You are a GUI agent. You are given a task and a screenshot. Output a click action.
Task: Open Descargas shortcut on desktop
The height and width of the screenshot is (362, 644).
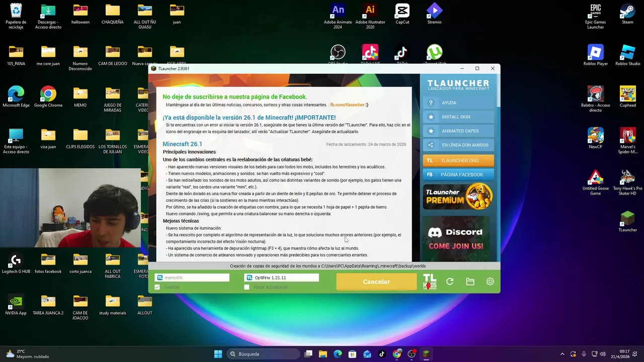(x=48, y=16)
